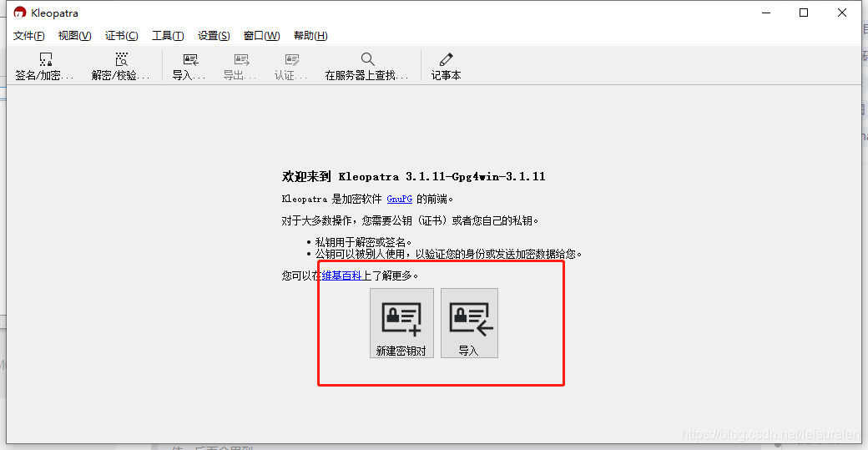
Task: Click the Kleopatra app icon in title bar
Action: click(x=20, y=13)
